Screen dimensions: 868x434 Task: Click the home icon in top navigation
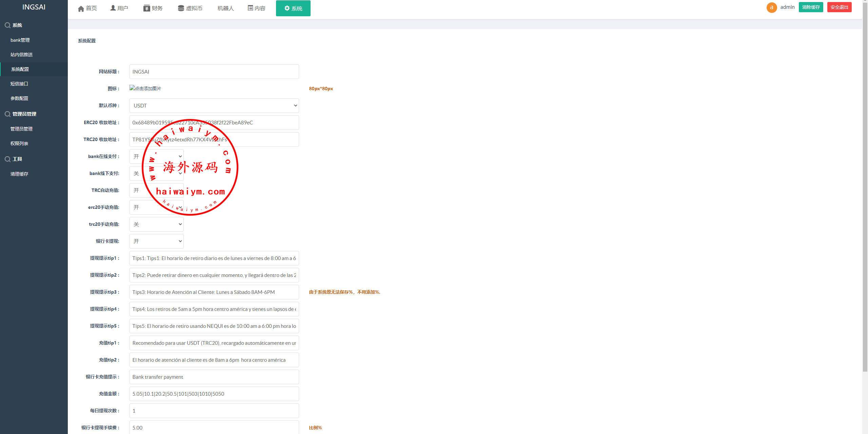click(x=81, y=8)
